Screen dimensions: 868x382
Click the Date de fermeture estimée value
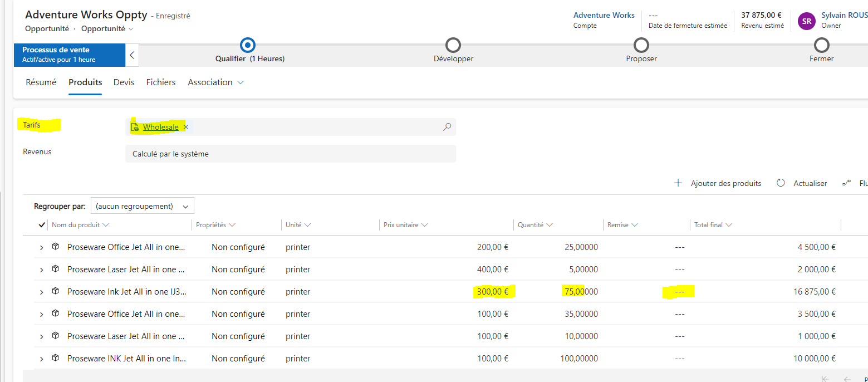[654, 15]
